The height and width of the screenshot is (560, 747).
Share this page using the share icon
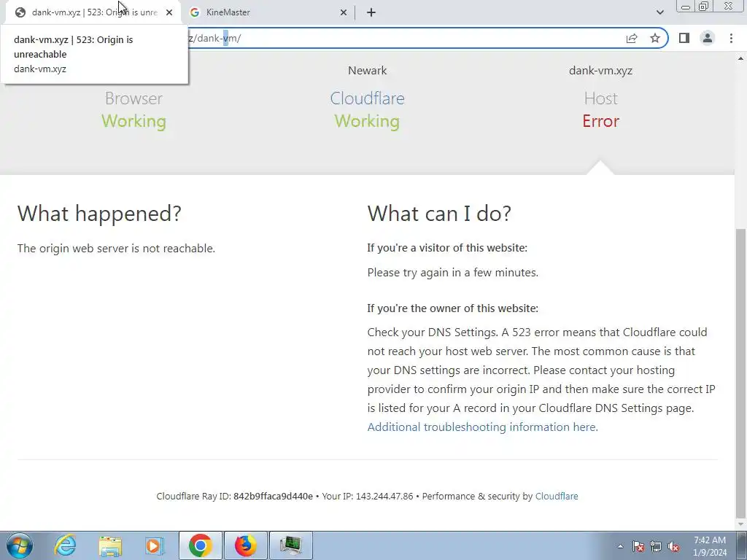(632, 38)
